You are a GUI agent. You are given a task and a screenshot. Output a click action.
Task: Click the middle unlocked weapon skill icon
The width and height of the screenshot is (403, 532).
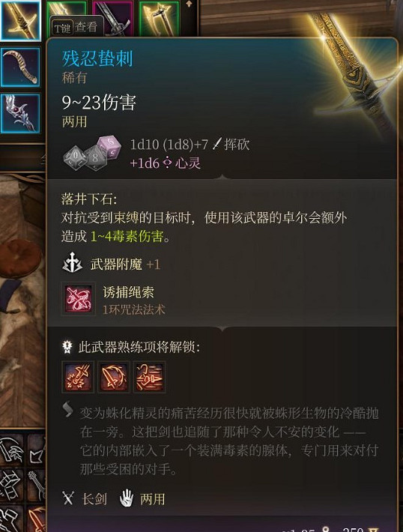[x=114, y=377]
